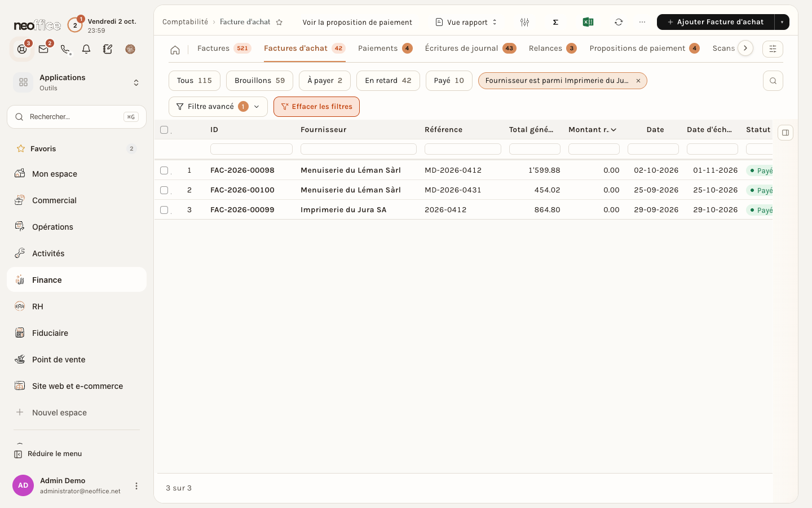812x508 pixels.
Task: Filter by En retard status
Action: (388, 81)
